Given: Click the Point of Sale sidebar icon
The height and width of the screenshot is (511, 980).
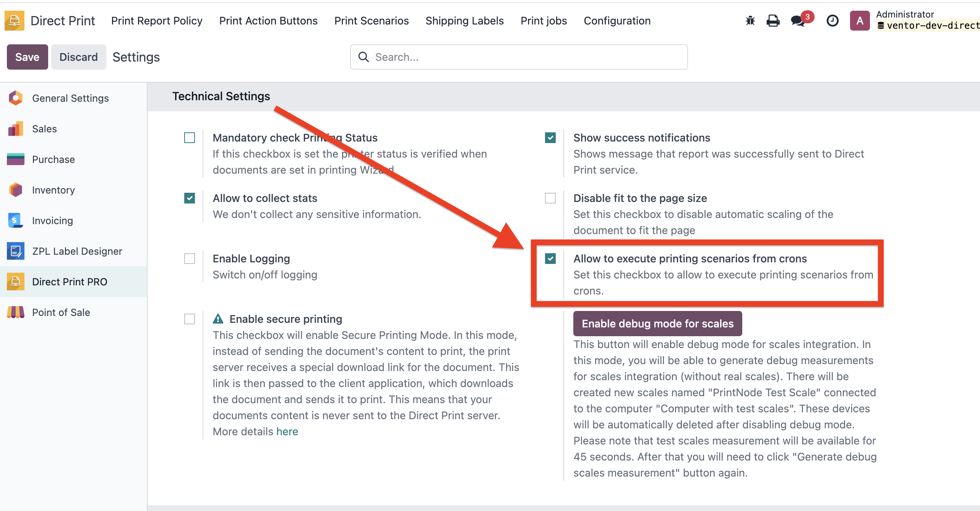Looking at the screenshot, I should [x=16, y=312].
